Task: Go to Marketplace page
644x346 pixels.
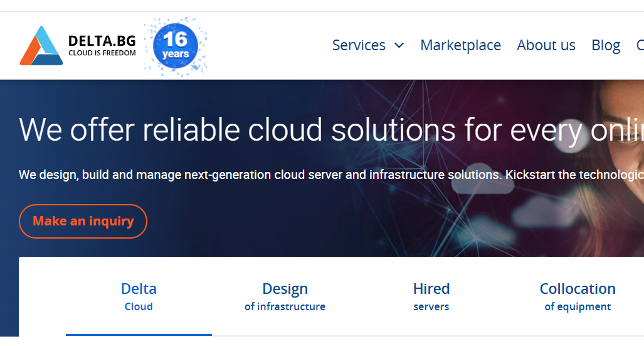Action: (460, 45)
